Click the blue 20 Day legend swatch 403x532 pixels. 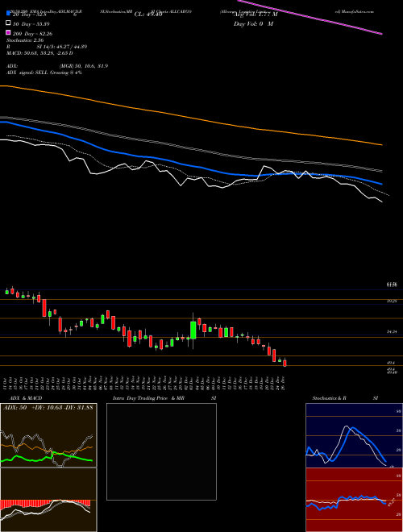[8, 14]
